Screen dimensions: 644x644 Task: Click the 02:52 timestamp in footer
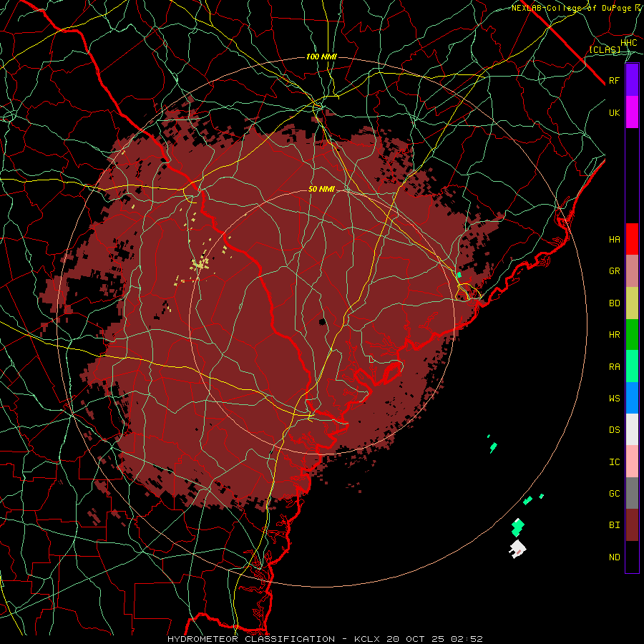467,639
